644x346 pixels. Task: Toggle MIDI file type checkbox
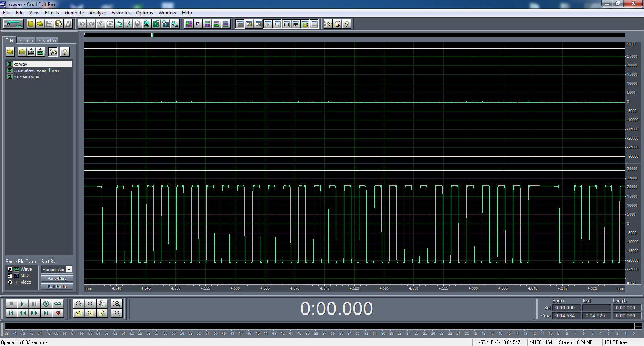tap(10, 276)
